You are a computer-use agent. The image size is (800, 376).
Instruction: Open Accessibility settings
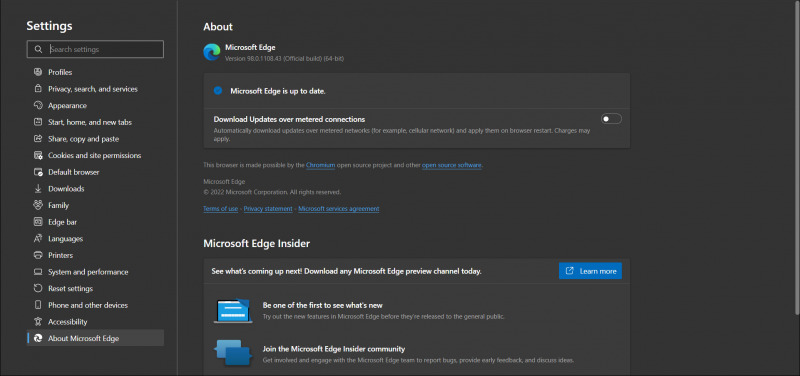tap(95, 322)
